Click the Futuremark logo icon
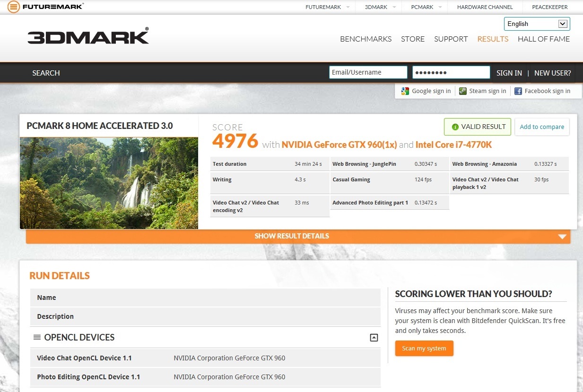 click(x=13, y=7)
